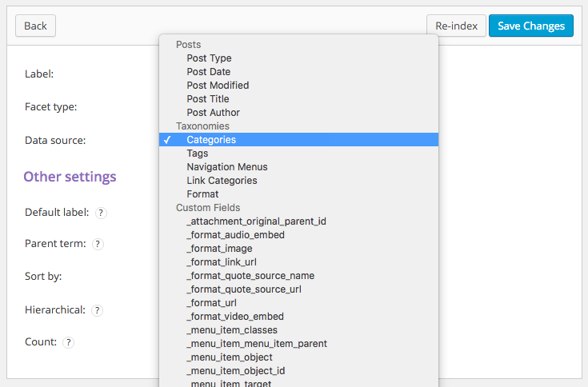Choose _format_video_embed custom field
Screen dimensions: 588x387
tap(235, 317)
